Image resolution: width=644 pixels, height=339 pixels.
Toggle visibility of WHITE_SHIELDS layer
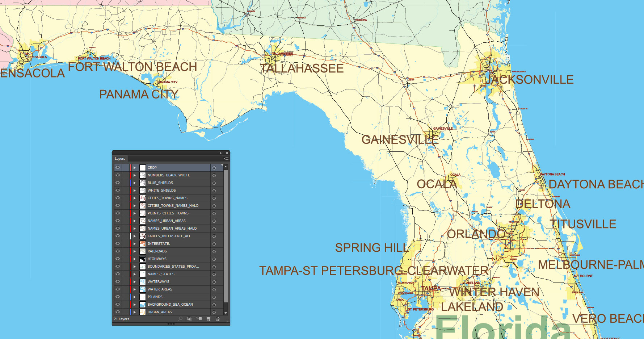[x=118, y=190]
